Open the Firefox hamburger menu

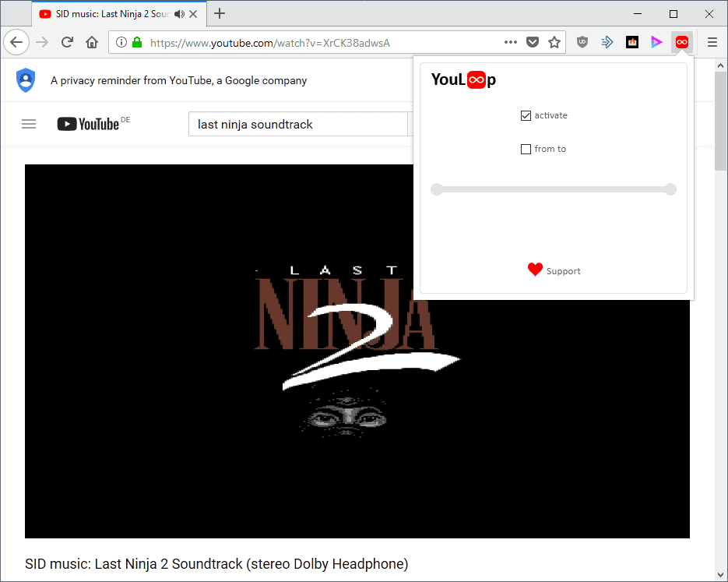point(712,42)
